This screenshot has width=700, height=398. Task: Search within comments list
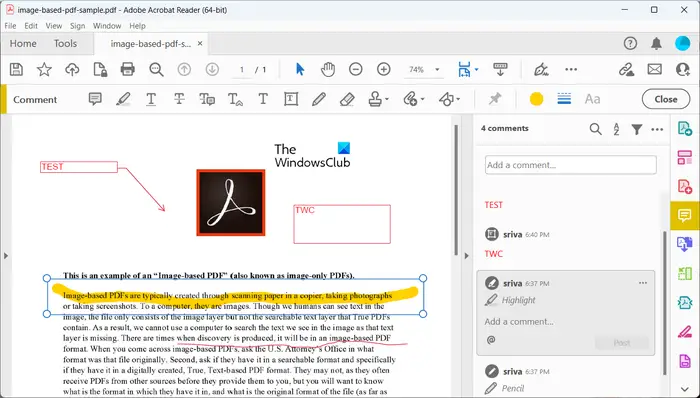point(595,129)
